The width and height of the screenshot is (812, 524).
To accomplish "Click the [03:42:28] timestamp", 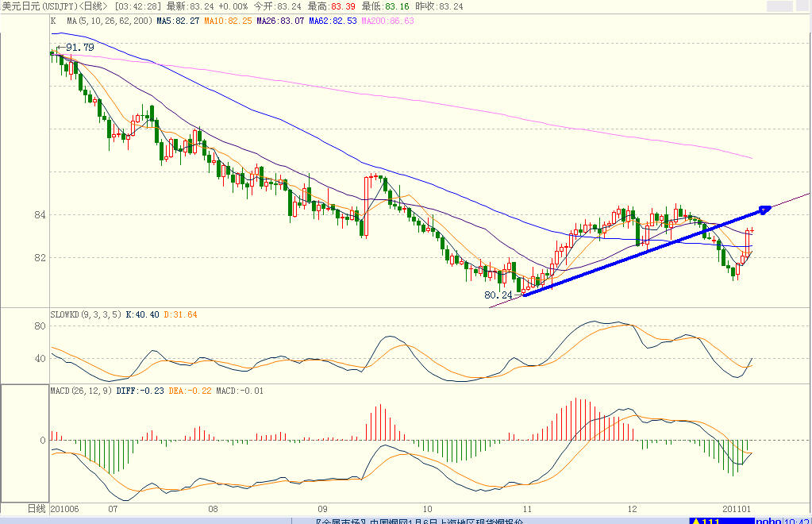I will click(138, 6).
